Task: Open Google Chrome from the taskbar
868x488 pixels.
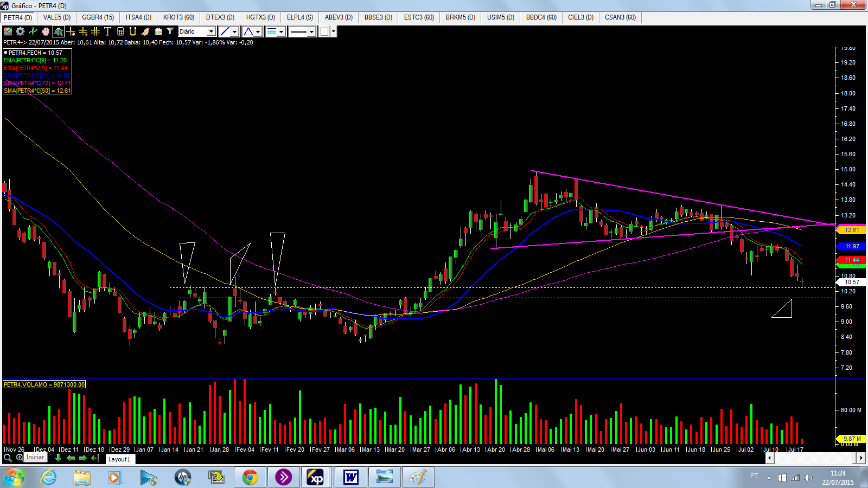Action: (x=250, y=477)
